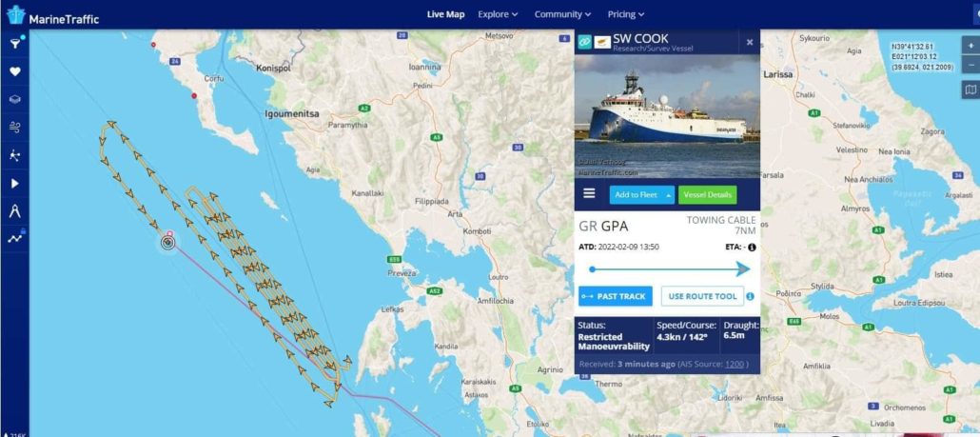
Task: Start playback with the sidebar play icon
Action: (15, 183)
